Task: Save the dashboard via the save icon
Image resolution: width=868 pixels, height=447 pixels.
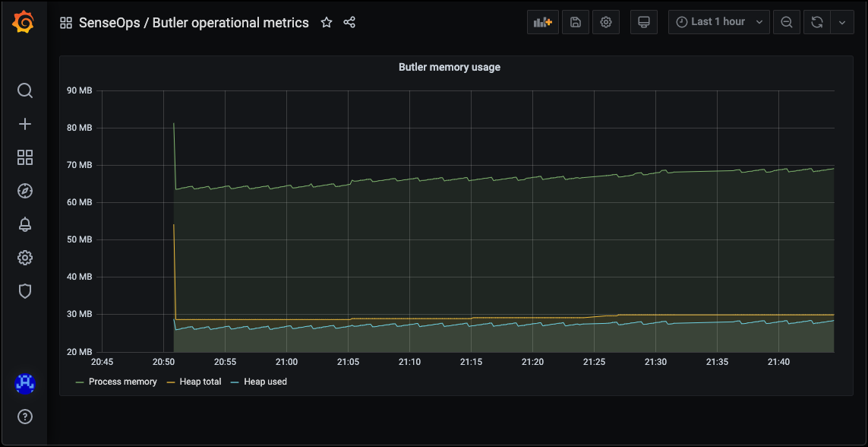Action: (575, 21)
